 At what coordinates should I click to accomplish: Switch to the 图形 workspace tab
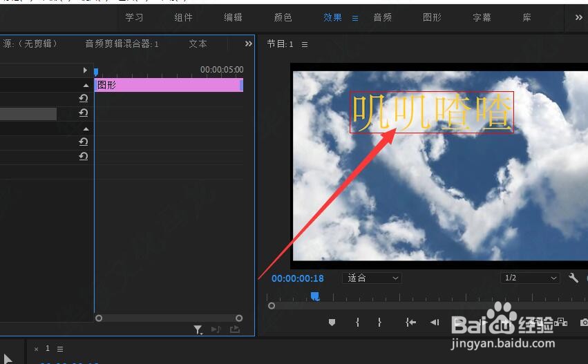[432, 18]
